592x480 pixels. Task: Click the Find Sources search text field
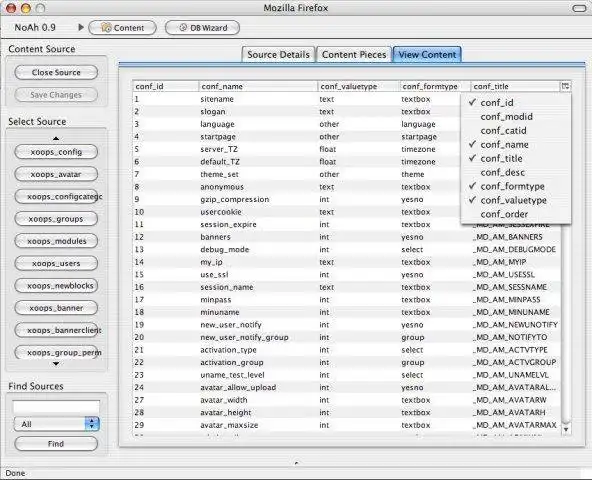[x=56, y=407]
